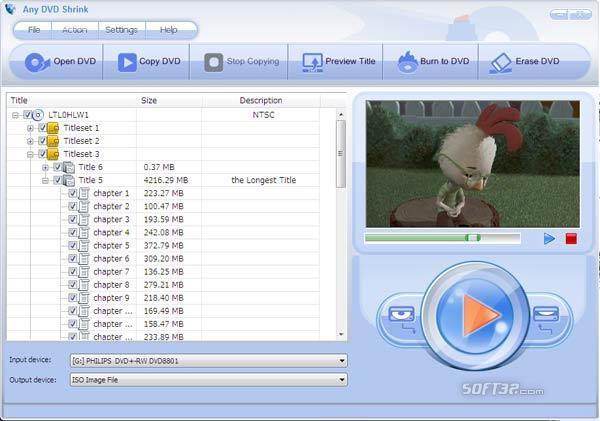Uncheck the chapter 8 checkbox
Viewport: 600px width, 421px height.
pos(72,284)
